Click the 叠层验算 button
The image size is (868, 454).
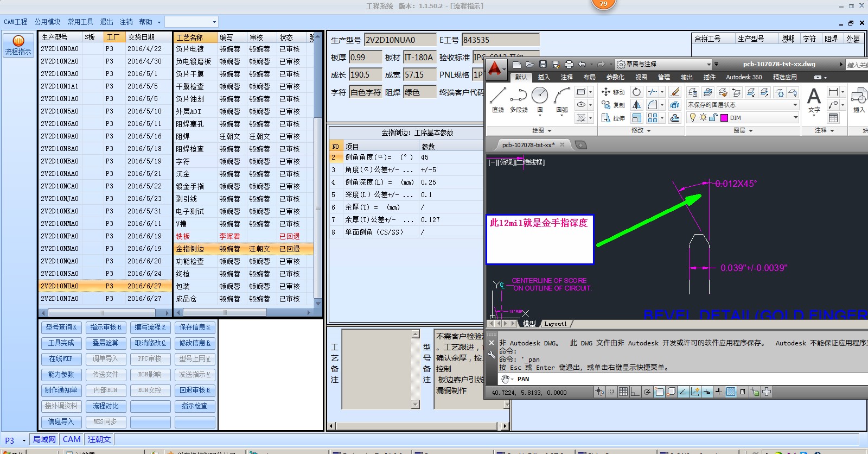[106, 343]
